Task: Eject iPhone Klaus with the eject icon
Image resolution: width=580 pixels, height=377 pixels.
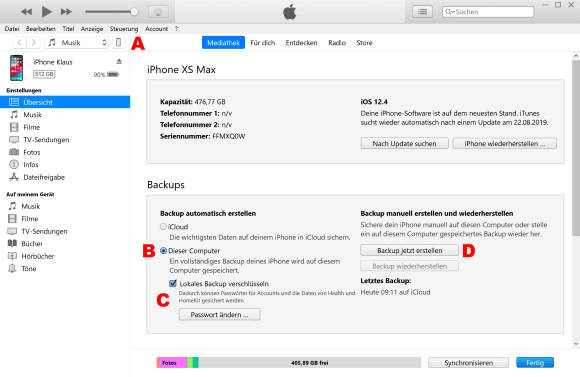Action: (x=119, y=61)
